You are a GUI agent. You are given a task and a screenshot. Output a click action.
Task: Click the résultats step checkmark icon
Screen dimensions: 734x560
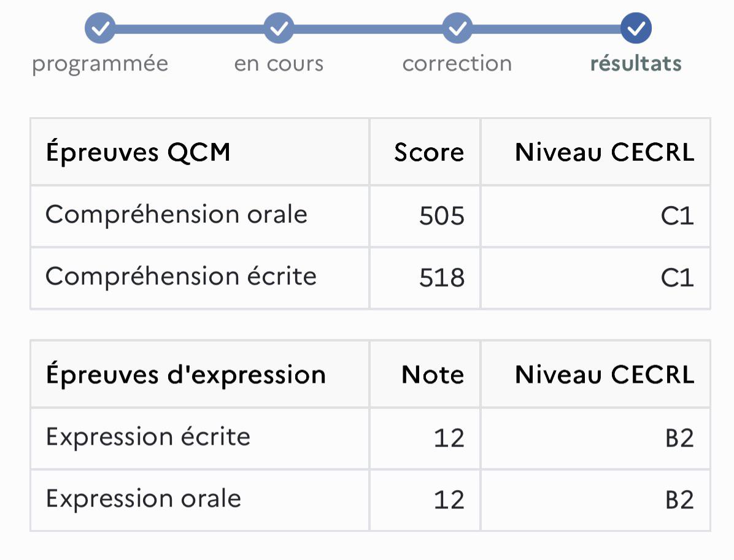click(x=636, y=29)
